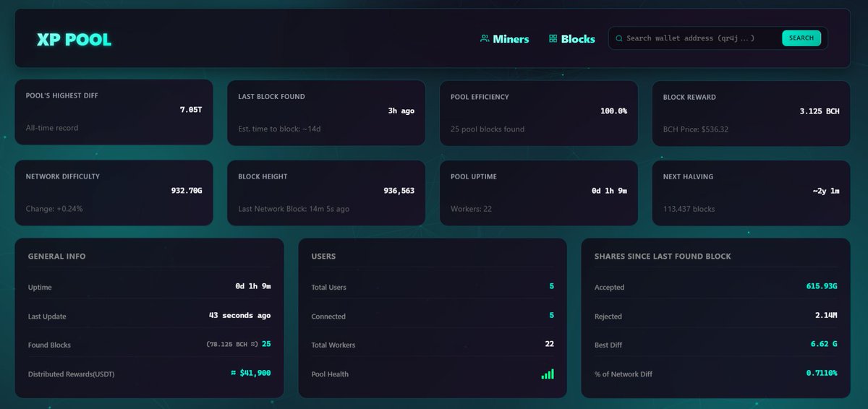The width and height of the screenshot is (868, 409).
Task: Open the Miners page
Action: point(504,39)
